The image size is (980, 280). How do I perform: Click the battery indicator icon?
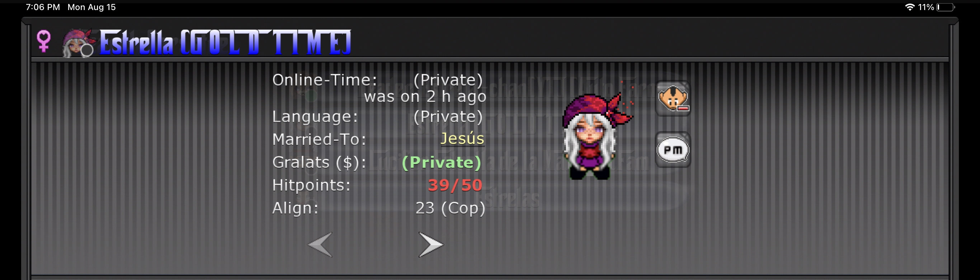click(946, 7)
